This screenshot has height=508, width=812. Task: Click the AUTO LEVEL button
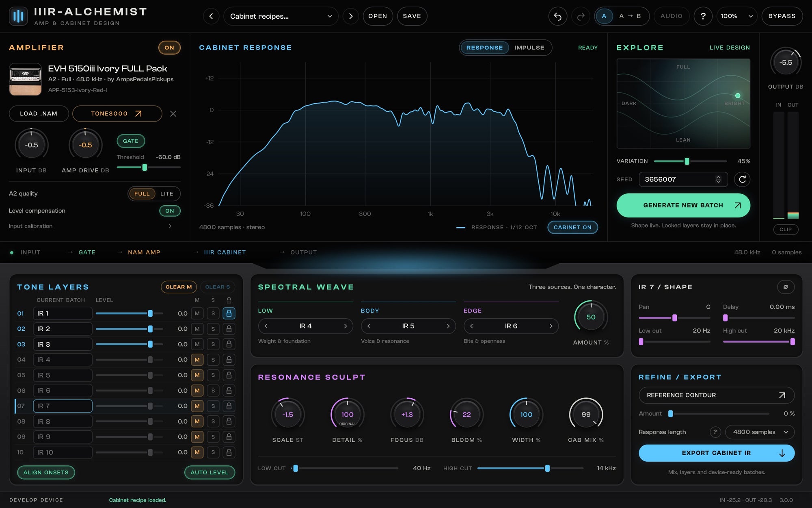(x=209, y=472)
